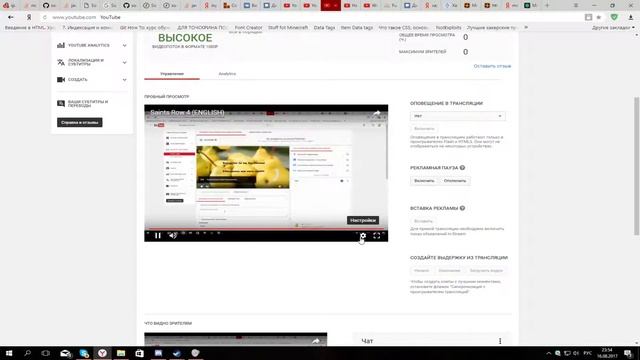Open a new browser tab with plus

[547, 5]
